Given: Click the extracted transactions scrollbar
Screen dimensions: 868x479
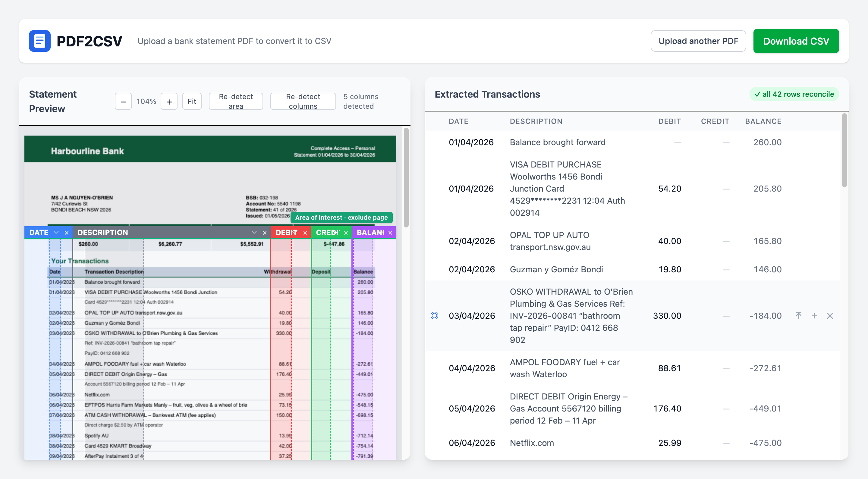Looking at the screenshot, I should pos(844,150).
